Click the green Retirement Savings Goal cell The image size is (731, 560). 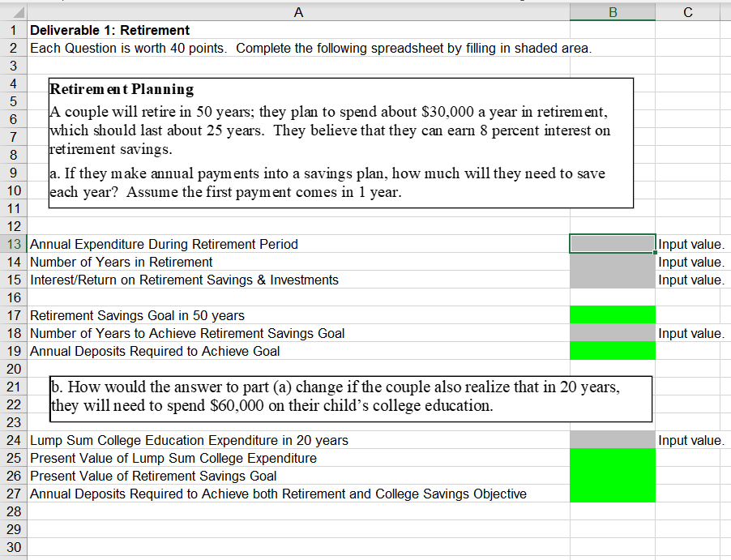612,314
